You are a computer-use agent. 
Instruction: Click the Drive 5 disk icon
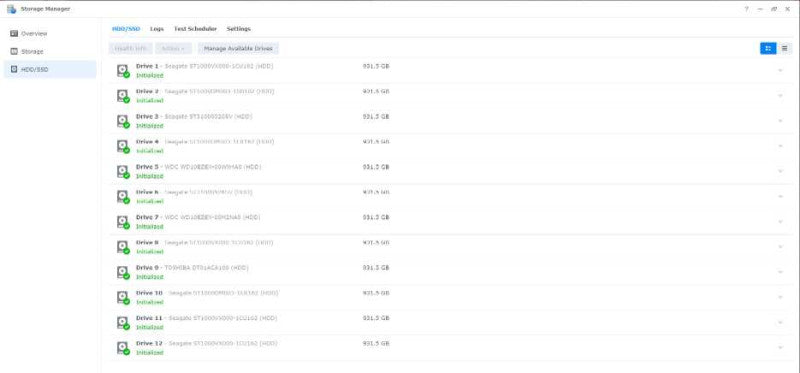tap(122, 171)
